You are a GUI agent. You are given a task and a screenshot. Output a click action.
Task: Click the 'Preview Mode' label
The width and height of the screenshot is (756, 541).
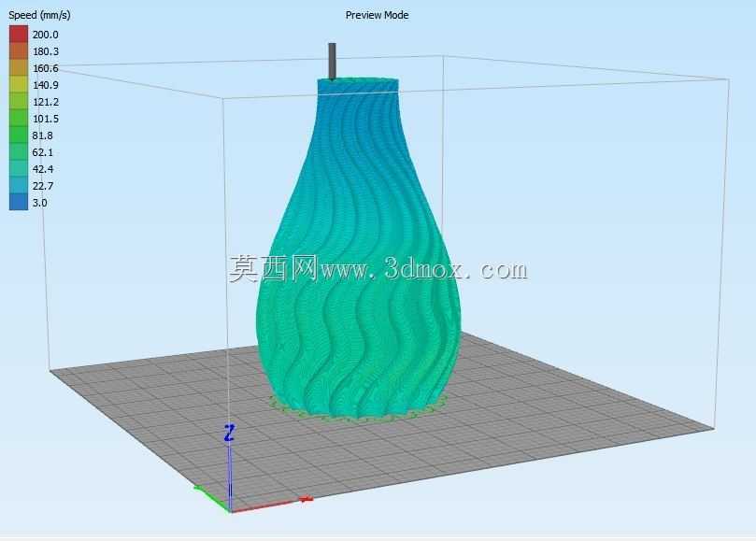click(377, 16)
